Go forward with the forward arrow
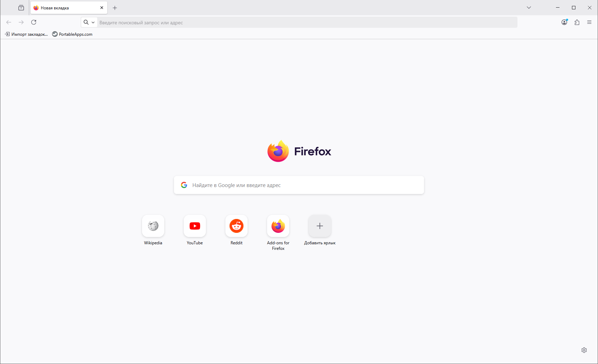The image size is (598, 364). (x=21, y=22)
